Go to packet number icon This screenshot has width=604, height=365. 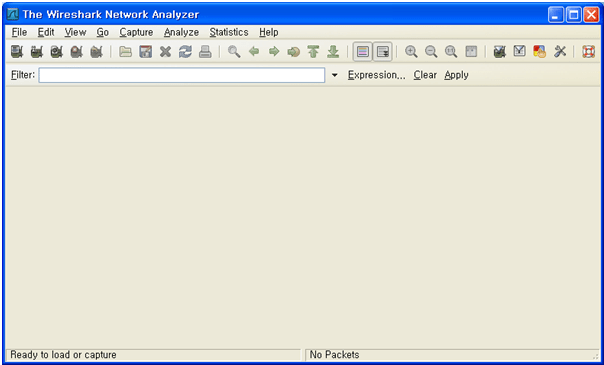pyautogui.click(x=294, y=52)
